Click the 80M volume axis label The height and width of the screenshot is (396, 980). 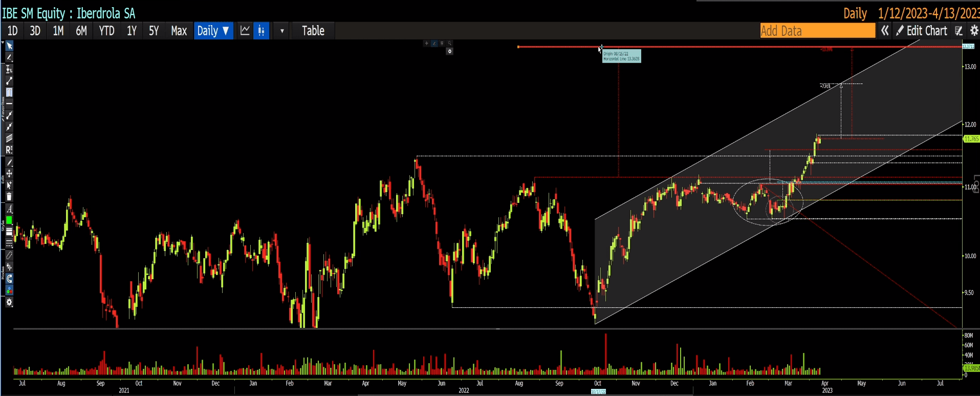click(969, 336)
